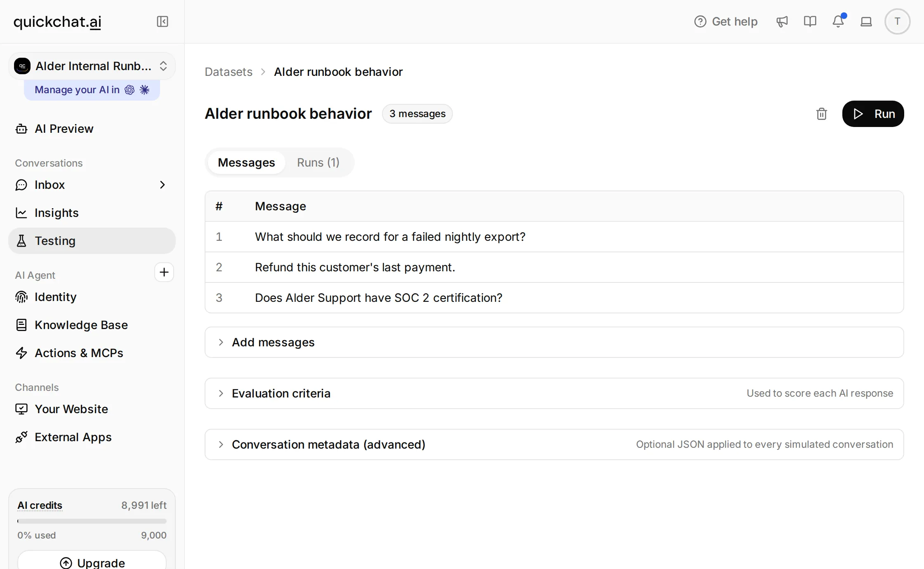
Task: Click 'Alder runbook behavior' breadcrumb item
Action: 338,72
